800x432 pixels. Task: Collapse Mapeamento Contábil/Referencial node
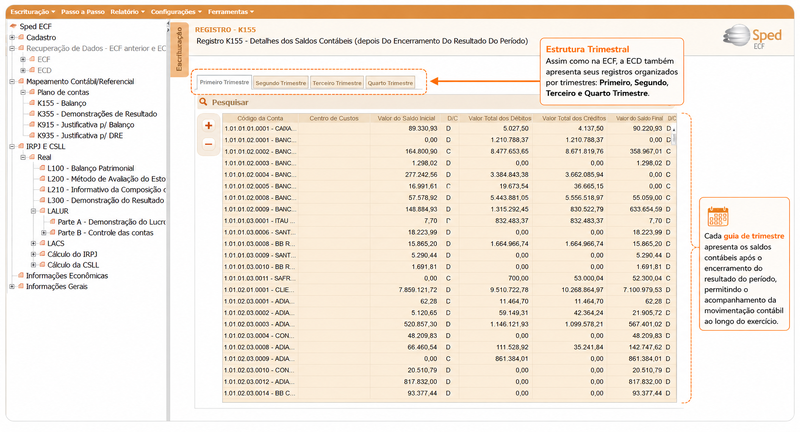click(12, 81)
